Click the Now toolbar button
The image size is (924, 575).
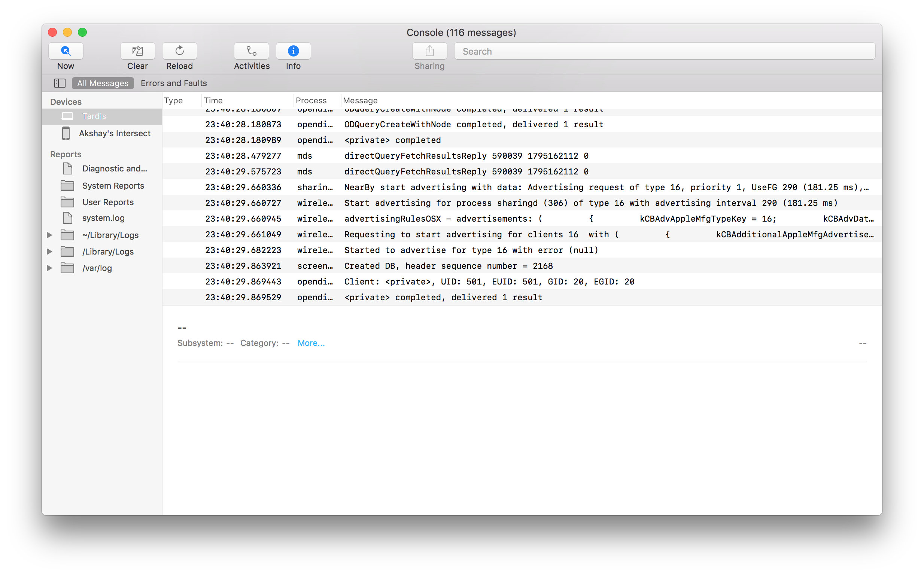66,51
